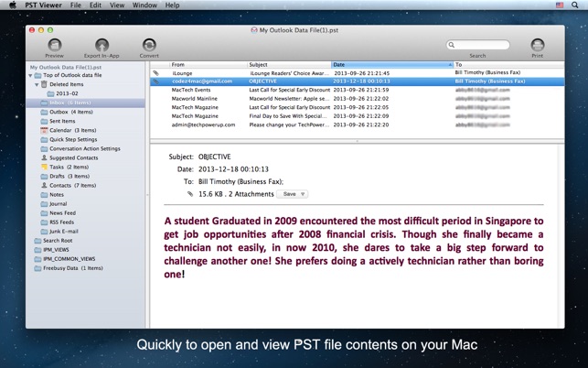This screenshot has height=368, width=588.
Task: Open the PST Viewer application menu
Action: tap(44, 5)
